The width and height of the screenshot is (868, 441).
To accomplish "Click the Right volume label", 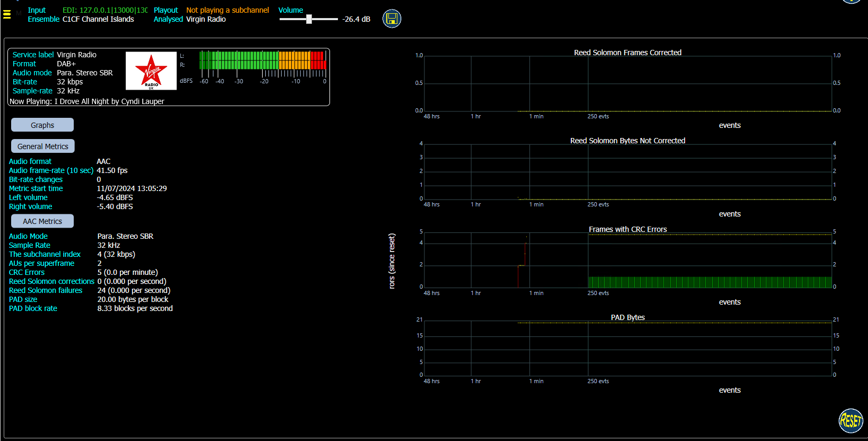I will [x=30, y=206].
